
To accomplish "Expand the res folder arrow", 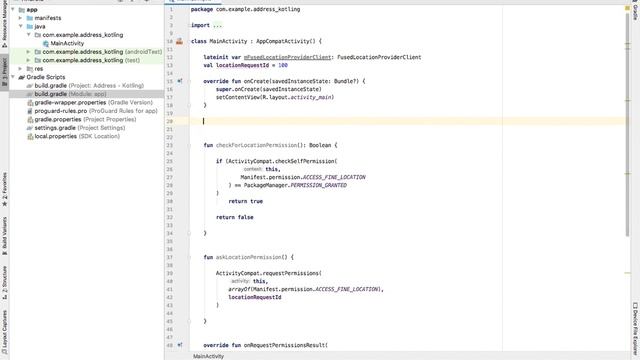I will (x=20, y=69).
